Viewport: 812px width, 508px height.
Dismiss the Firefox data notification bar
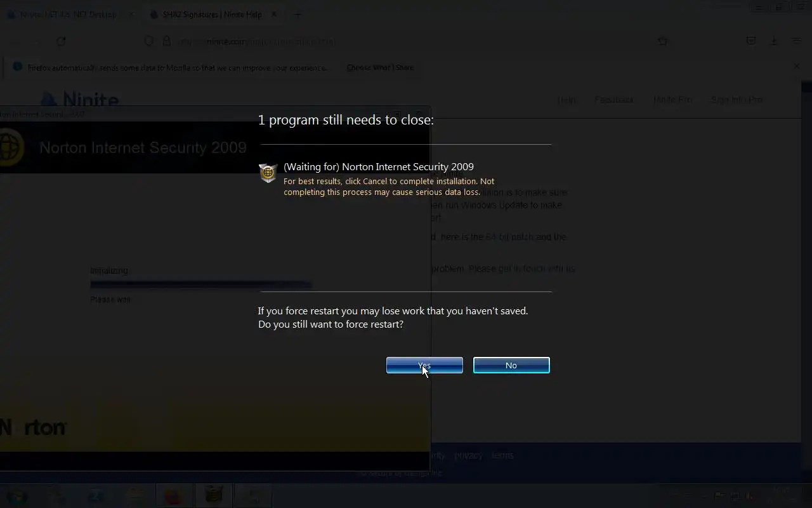coord(797,66)
